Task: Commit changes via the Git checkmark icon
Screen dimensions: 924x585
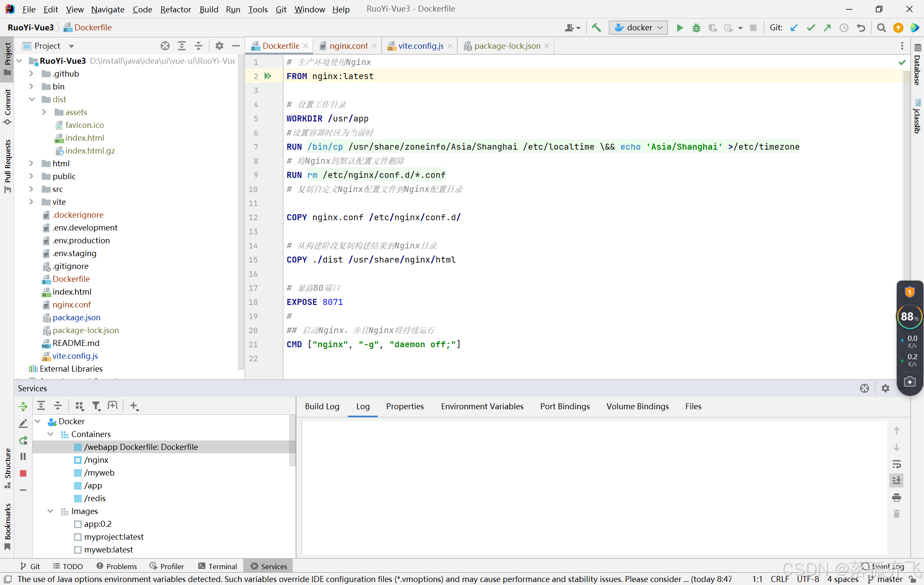Action: (811, 27)
